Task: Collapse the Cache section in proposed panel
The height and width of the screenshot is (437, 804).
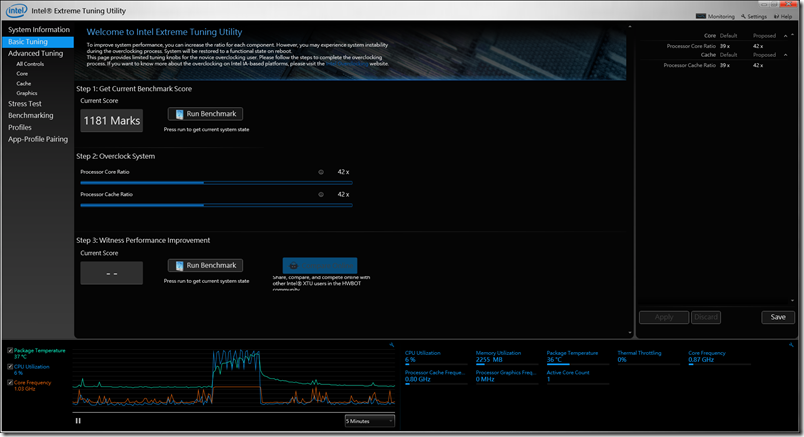Action: coord(785,55)
